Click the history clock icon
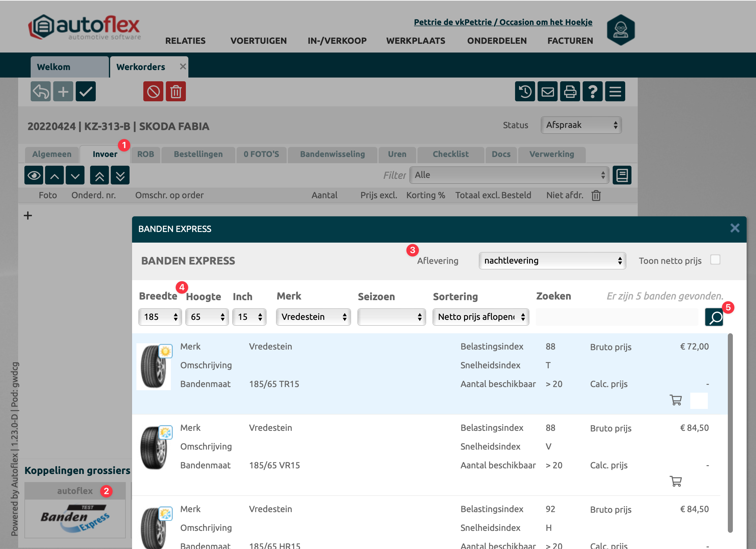This screenshot has width=756, height=549. (x=525, y=91)
